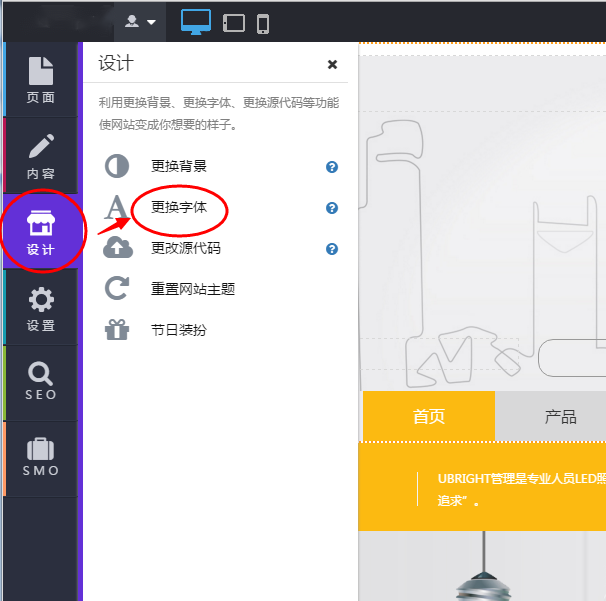Select the 设计 (Design) sidebar section
Screen dimensions: 606x601
pyautogui.click(x=41, y=232)
